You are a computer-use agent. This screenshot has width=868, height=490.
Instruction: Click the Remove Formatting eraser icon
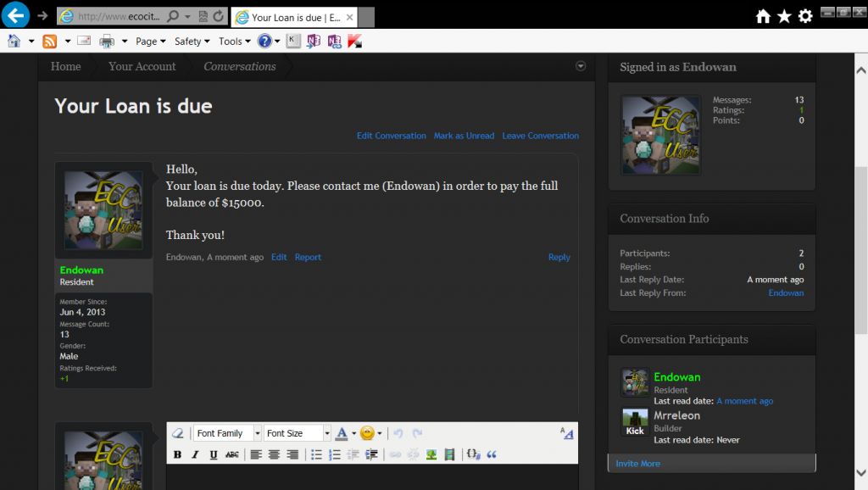[x=178, y=433]
